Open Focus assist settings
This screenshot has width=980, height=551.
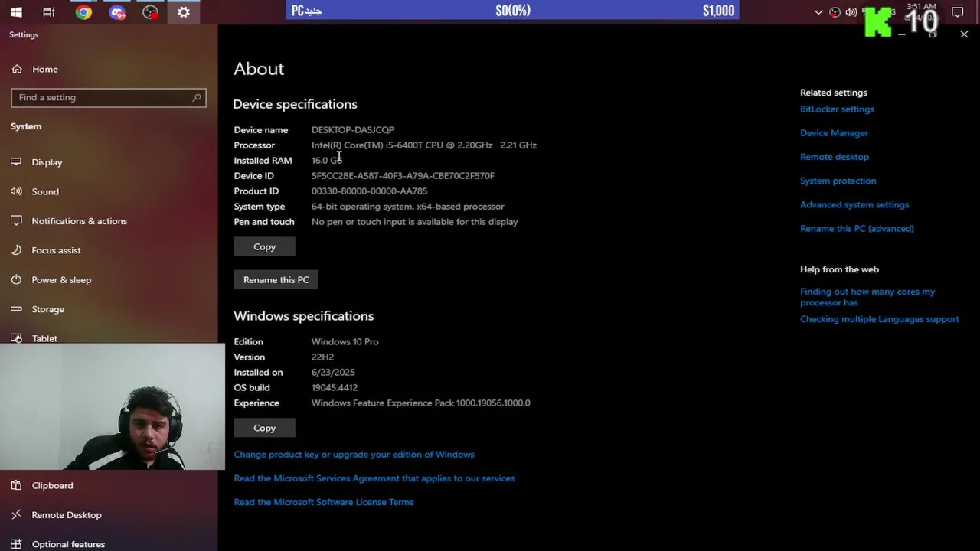click(56, 250)
